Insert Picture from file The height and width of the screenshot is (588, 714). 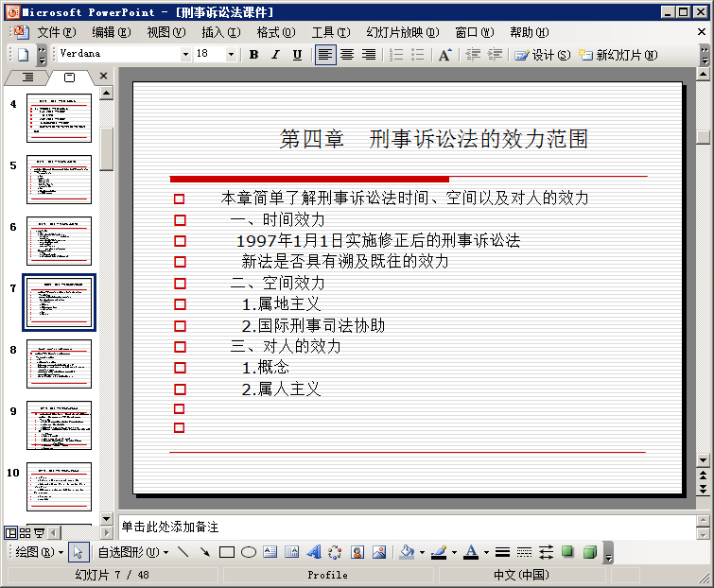379,552
